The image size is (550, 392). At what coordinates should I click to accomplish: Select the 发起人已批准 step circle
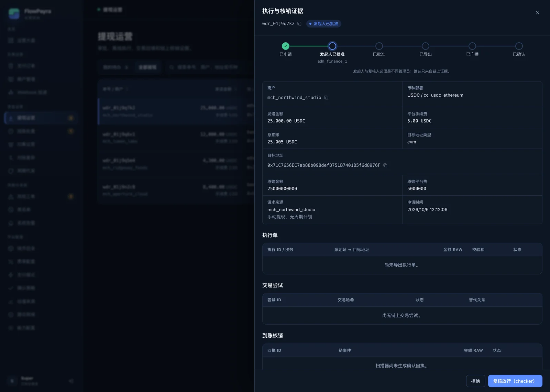(x=332, y=46)
